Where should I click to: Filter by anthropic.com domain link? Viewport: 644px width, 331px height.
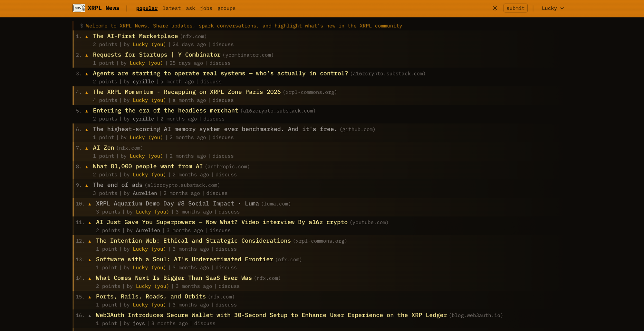tap(227, 167)
